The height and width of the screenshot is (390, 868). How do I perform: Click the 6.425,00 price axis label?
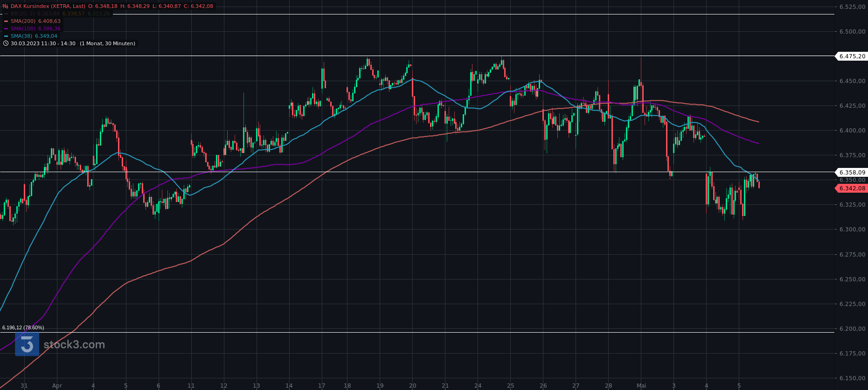(852, 105)
